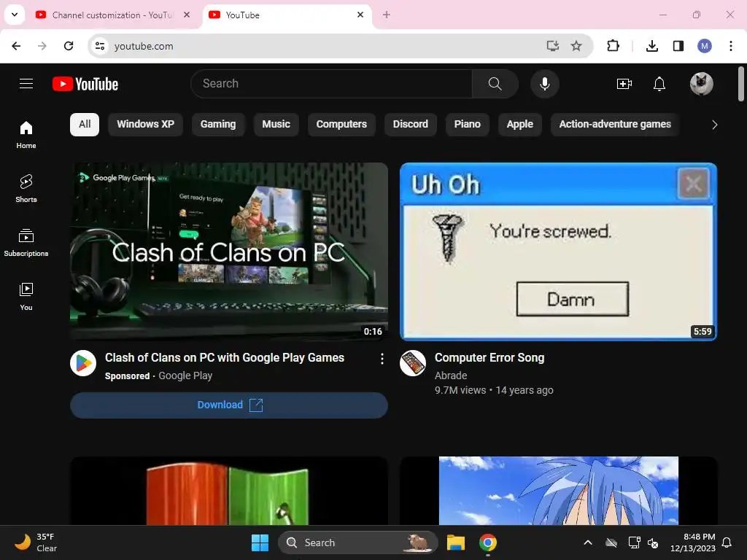Viewport: 747px width, 560px height.
Task: Select the Windows XP filter chip
Action: (x=145, y=124)
